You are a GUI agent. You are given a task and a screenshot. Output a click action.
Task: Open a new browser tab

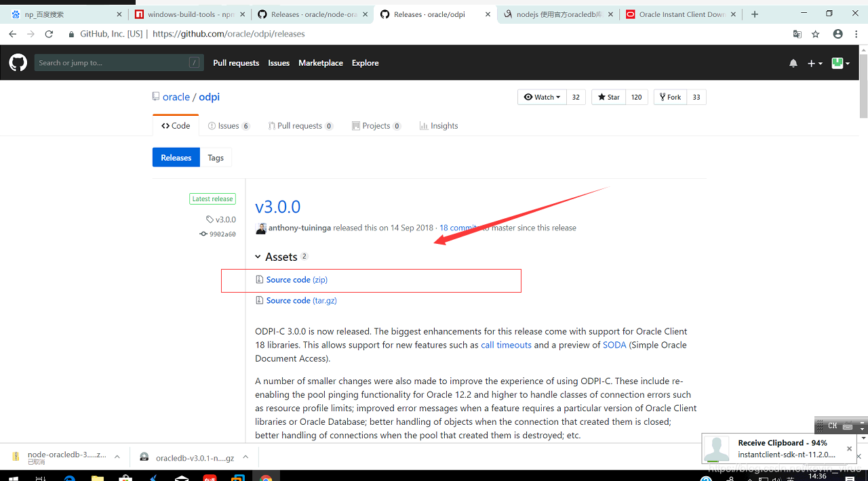(755, 14)
